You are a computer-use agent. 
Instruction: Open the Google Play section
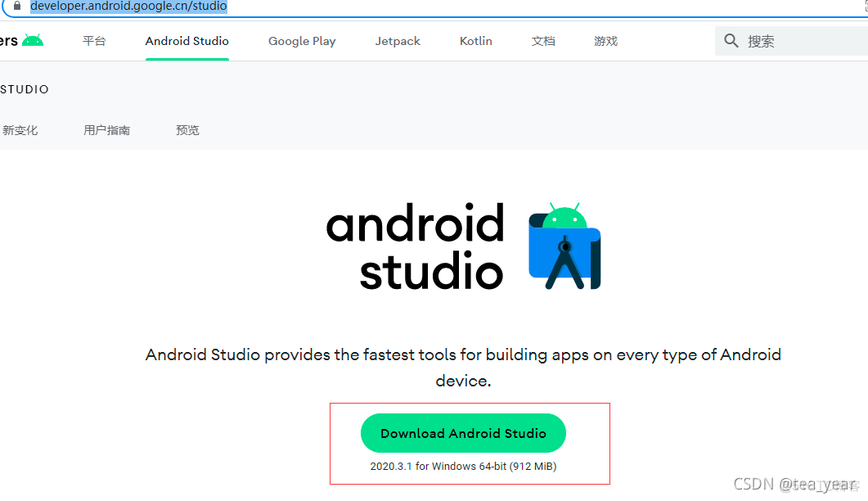point(301,41)
